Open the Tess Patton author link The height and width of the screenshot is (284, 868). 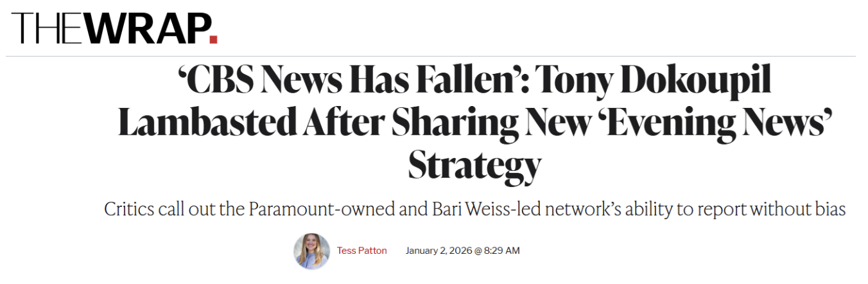(362, 251)
